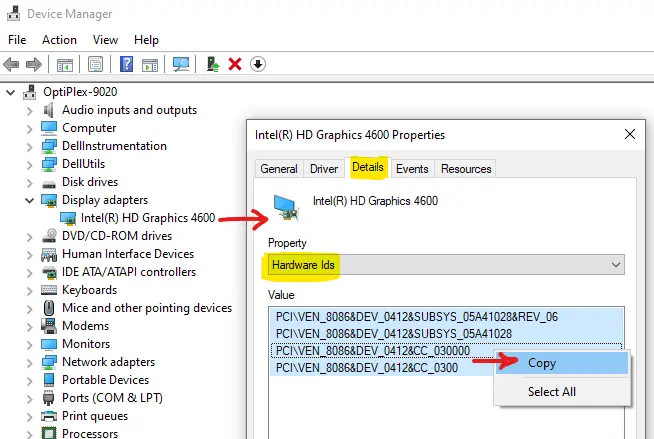Switch to the Events tab
The height and width of the screenshot is (439, 654).
click(412, 169)
